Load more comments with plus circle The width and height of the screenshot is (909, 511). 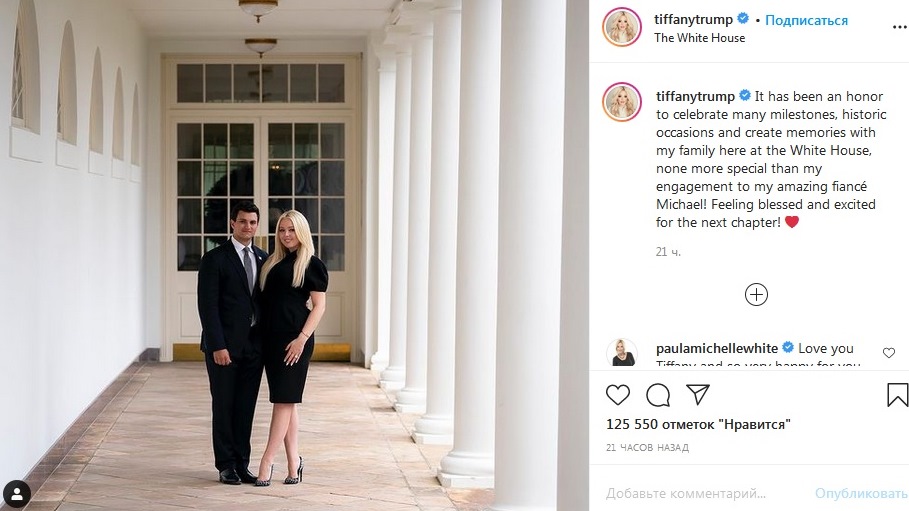[756, 295]
